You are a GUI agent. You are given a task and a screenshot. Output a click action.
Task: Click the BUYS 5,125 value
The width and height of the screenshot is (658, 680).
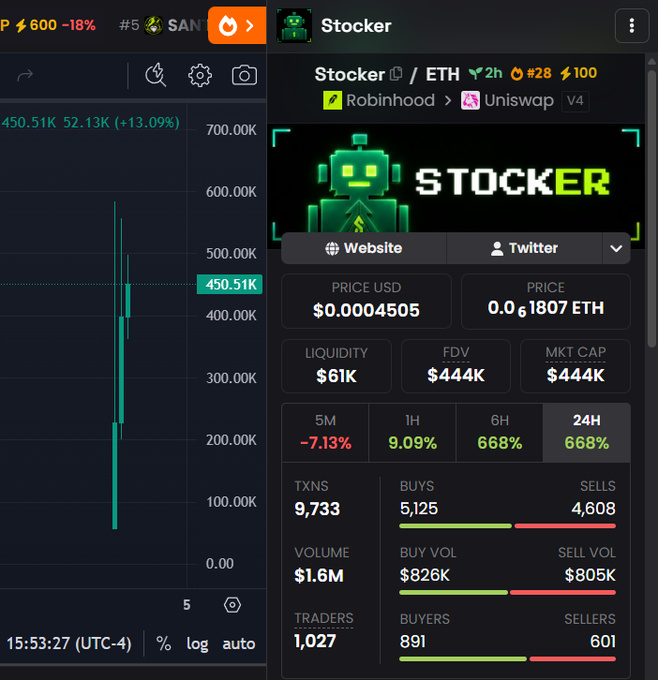pos(419,508)
